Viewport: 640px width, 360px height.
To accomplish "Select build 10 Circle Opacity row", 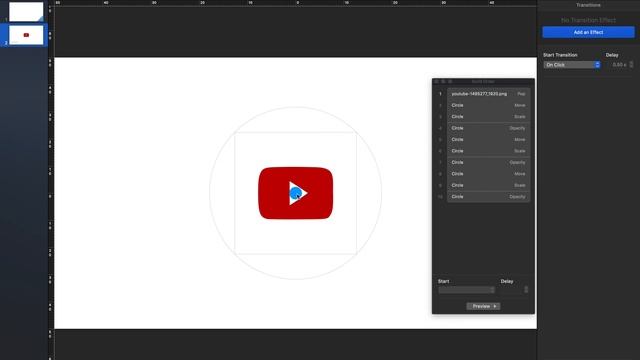I will point(489,197).
